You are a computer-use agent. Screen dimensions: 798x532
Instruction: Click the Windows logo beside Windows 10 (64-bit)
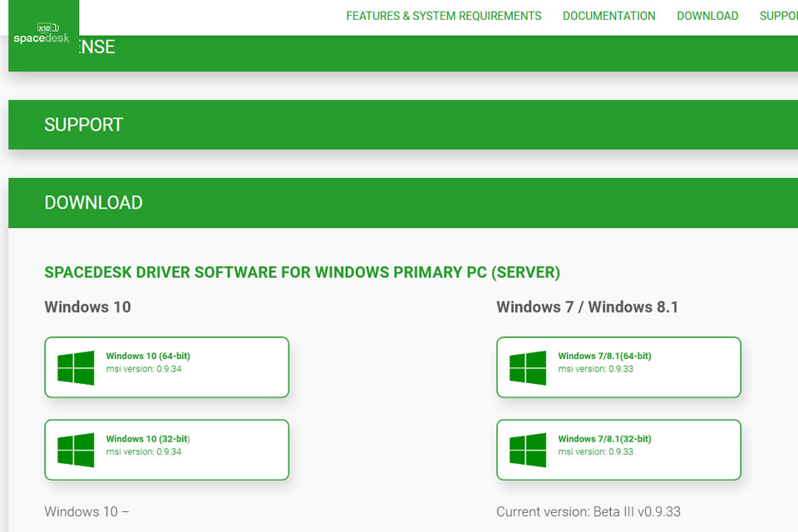76,367
